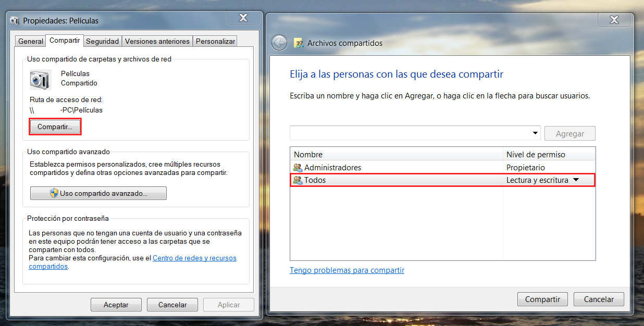
Task: Click the network path \\ -PC\Películas text
Action: tap(66, 110)
